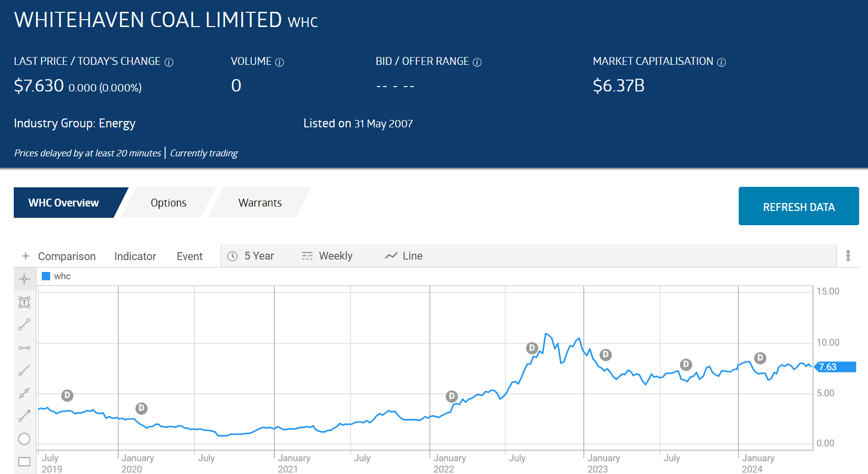Click the dividend marker after July 2023
This screenshot has width=868, height=474.
click(686, 364)
